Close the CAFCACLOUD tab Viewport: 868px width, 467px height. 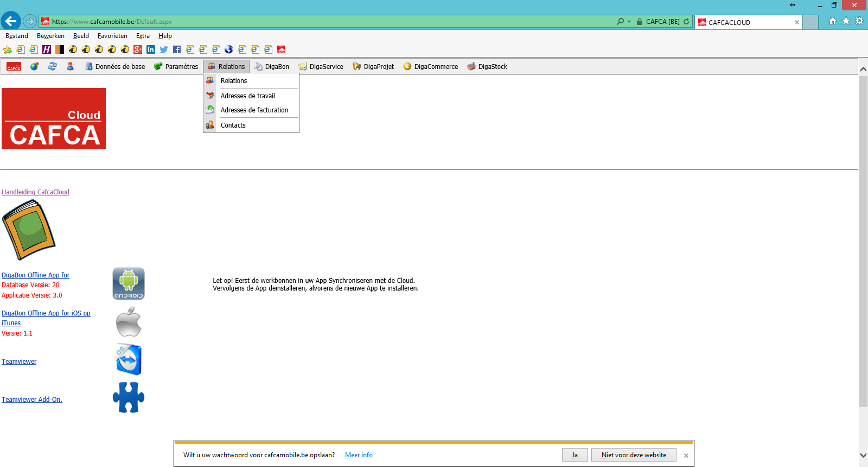coord(797,22)
